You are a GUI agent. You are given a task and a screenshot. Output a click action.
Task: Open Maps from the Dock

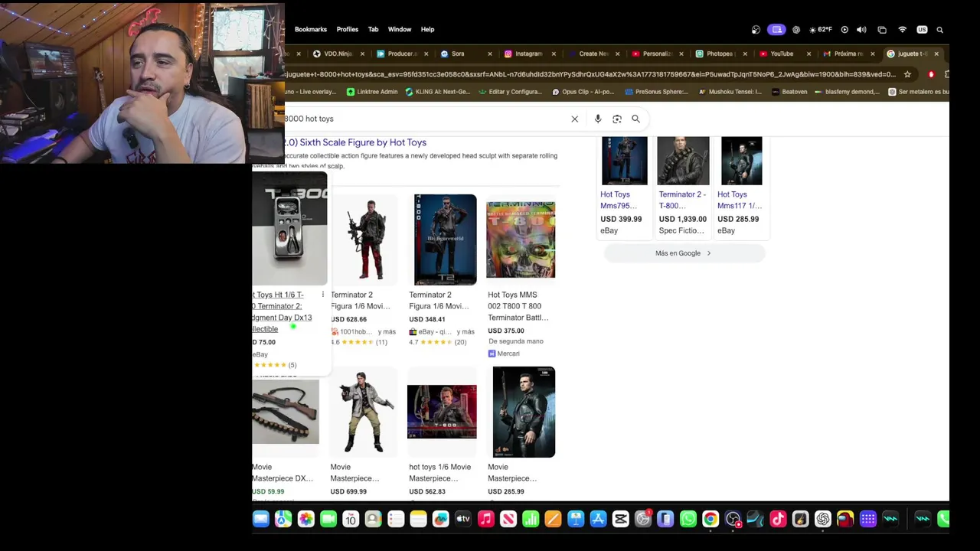click(x=283, y=520)
